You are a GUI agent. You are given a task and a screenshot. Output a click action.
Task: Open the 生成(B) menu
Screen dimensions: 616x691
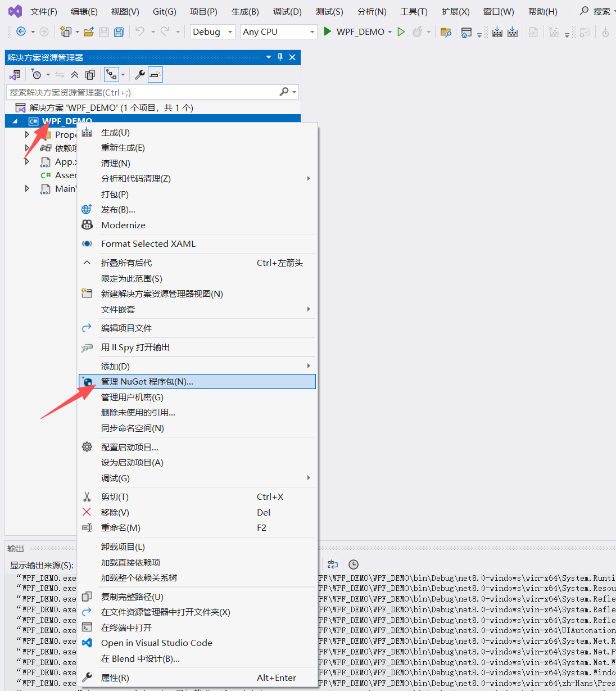pyautogui.click(x=245, y=11)
